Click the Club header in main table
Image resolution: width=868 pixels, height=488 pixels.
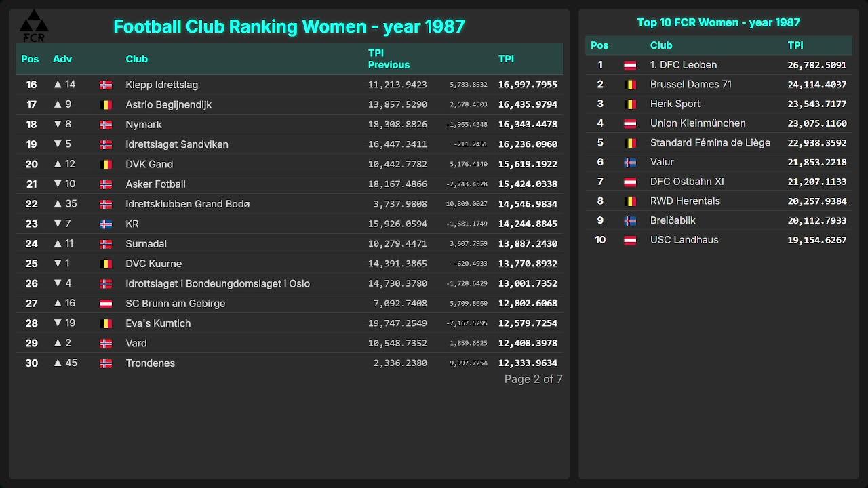(136, 59)
